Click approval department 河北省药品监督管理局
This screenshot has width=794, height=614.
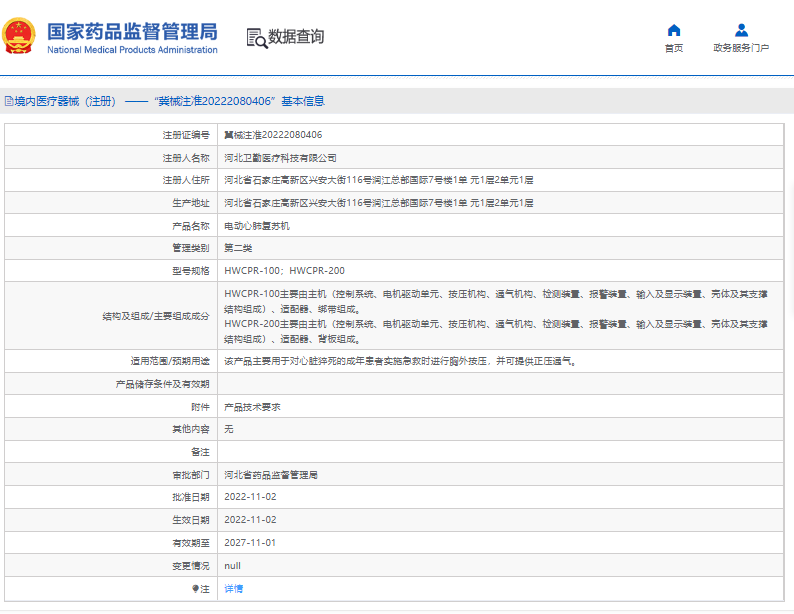point(271,474)
